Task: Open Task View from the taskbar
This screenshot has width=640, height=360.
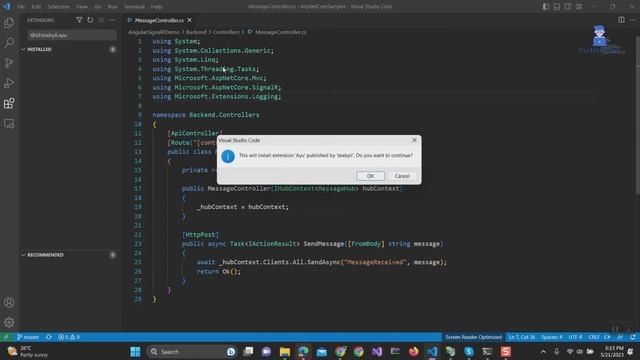Action: click(x=248, y=351)
